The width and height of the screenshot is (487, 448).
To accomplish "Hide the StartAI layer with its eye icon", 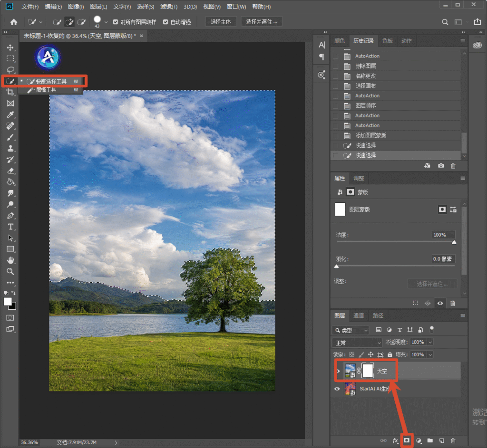I will [x=337, y=389].
